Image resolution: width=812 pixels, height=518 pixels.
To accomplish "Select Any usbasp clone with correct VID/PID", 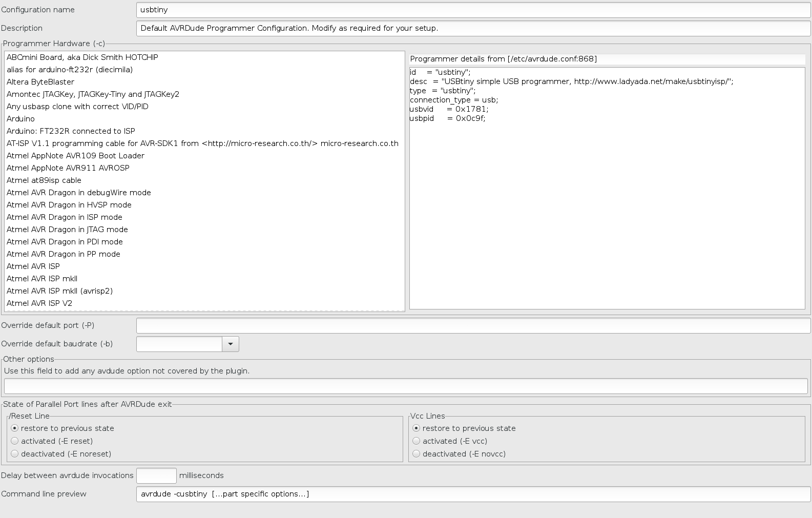I will pyautogui.click(x=204, y=107).
